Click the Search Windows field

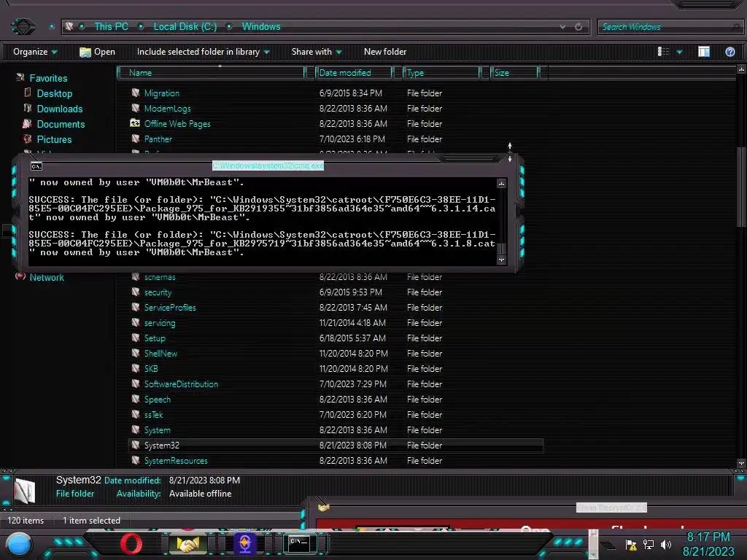669,27
